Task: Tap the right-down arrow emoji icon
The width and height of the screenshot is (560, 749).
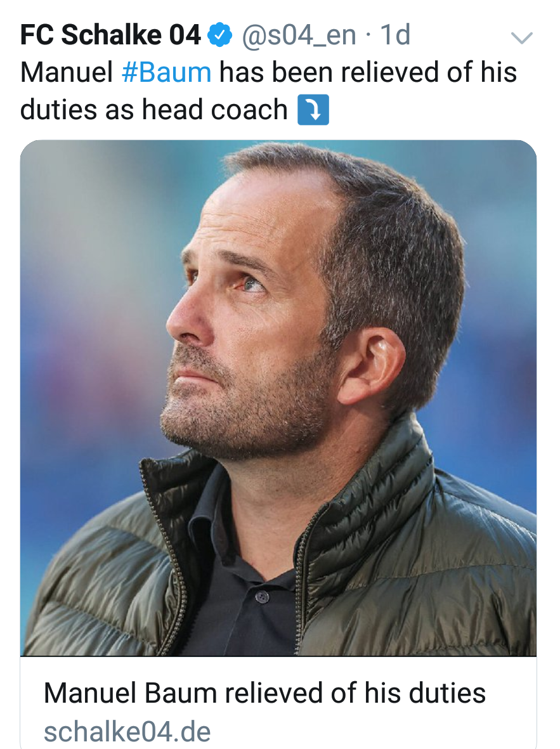Action: (313, 110)
